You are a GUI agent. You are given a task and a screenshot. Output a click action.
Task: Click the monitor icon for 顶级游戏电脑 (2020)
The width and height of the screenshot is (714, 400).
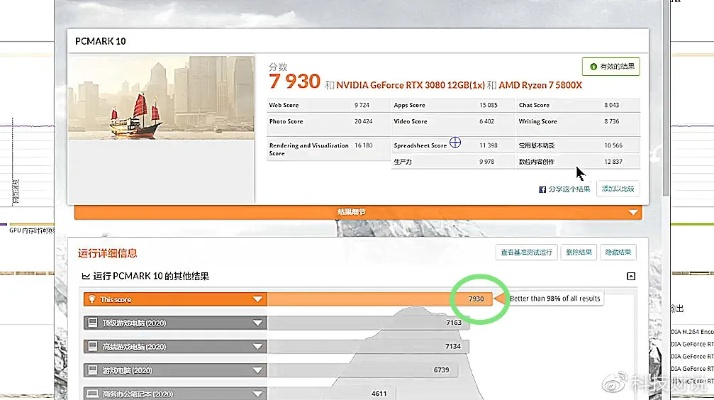point(91,323)
